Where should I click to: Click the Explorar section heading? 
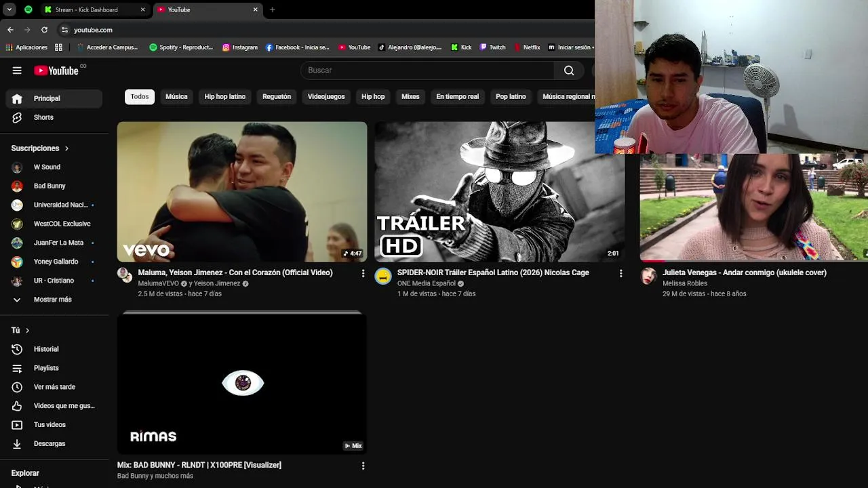coord(25,473)
